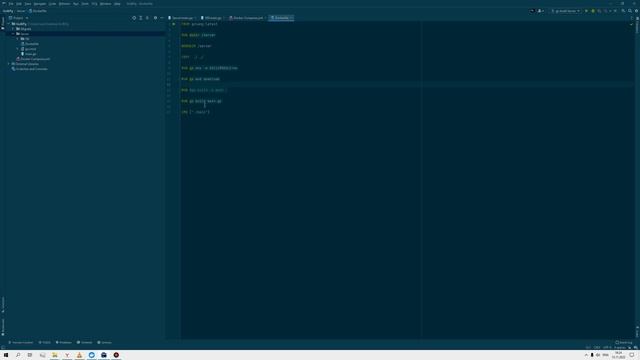The image size is (640, 360).
Task: Click the RUN go build main.go line
Action: click(x=202, y=101)
